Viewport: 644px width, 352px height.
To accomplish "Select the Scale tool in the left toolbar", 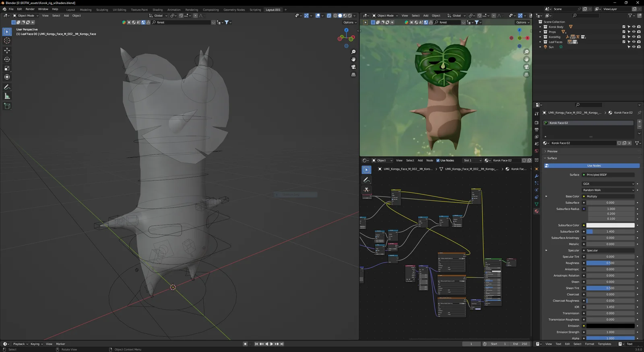I will 7,68.
